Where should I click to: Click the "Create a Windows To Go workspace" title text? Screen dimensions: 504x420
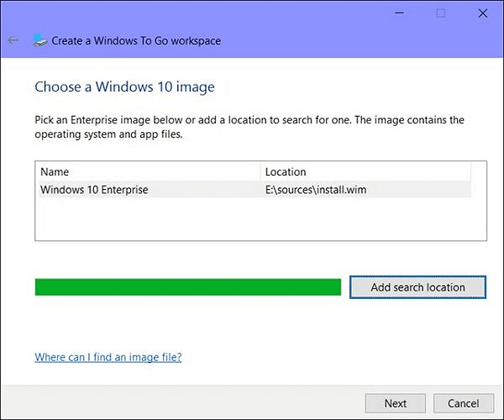click(x=137, y=40)
